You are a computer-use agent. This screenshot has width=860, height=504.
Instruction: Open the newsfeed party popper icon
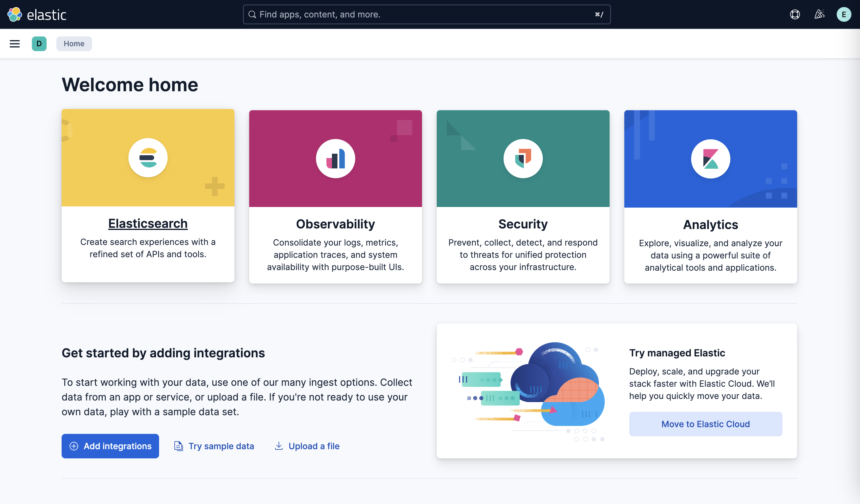(819, 14)
